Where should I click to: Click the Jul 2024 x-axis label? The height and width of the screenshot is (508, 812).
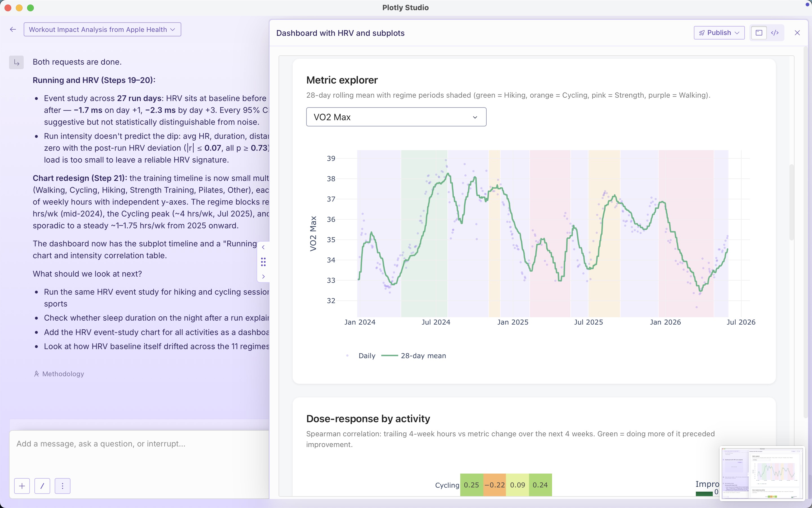pyautogui.click(x=436, y=322)
